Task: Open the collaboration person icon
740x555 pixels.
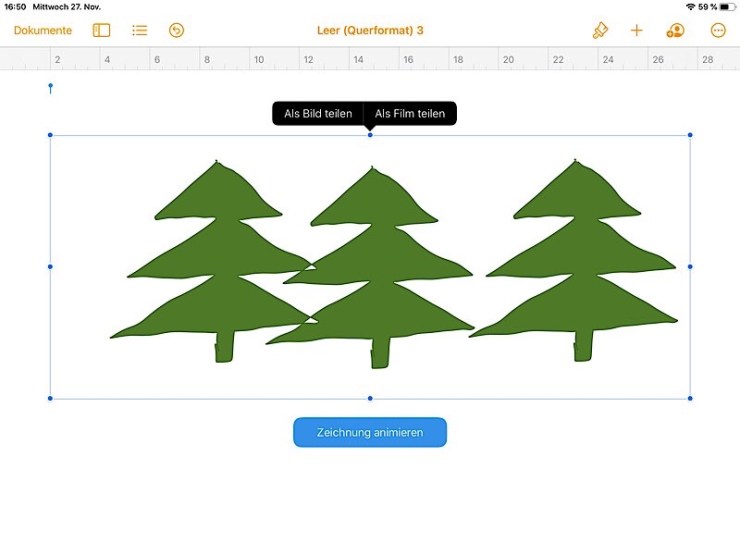Action: click(x=675, y=30)
